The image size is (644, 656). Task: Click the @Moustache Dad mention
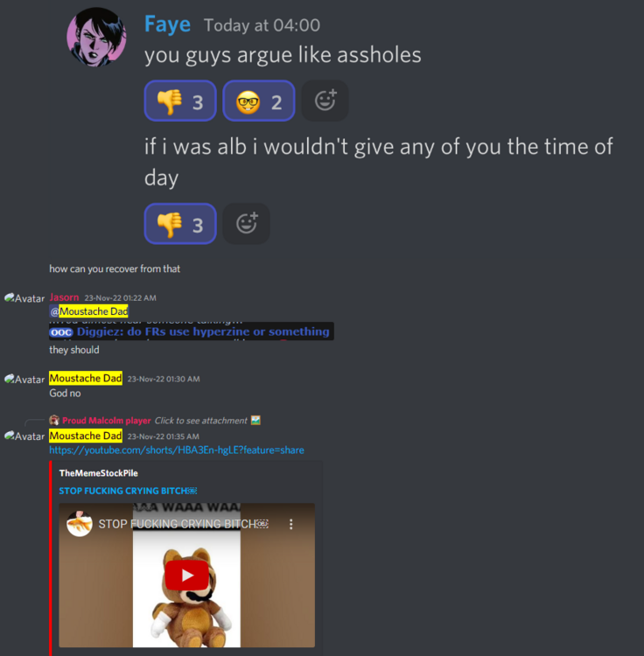pyautogui.click(x=88, y=311)
